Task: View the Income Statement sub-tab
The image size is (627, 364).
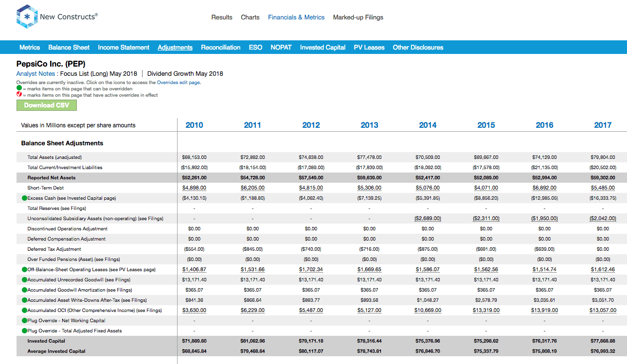Action: pos(124,48)
